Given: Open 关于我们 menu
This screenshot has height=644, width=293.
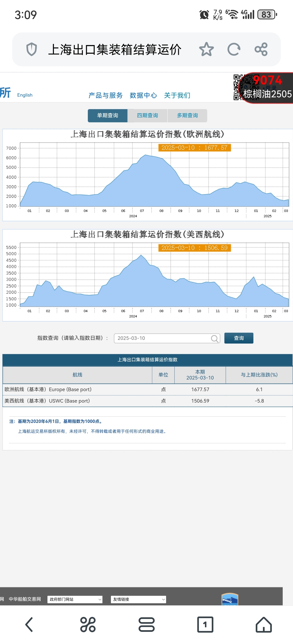Looking at the screenshot, I should [177, 95].
